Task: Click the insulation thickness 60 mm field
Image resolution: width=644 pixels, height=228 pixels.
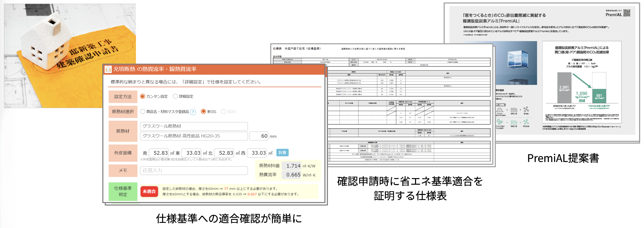Action: click(259, 136)
